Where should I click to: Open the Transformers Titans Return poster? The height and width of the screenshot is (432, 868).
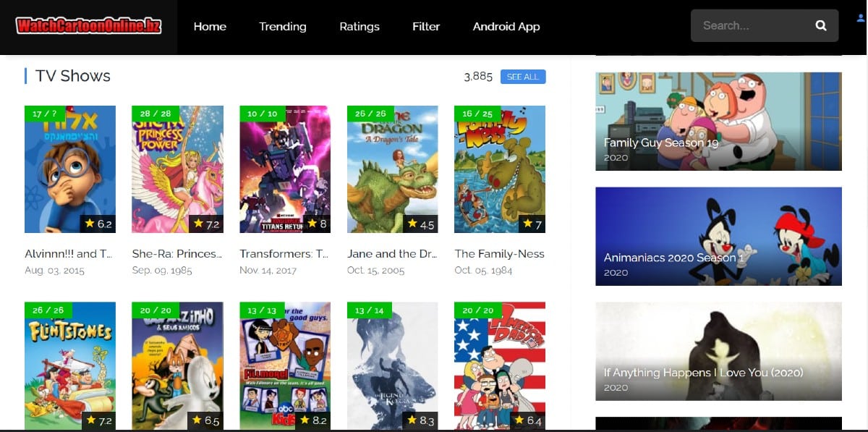tap(285, 169)
